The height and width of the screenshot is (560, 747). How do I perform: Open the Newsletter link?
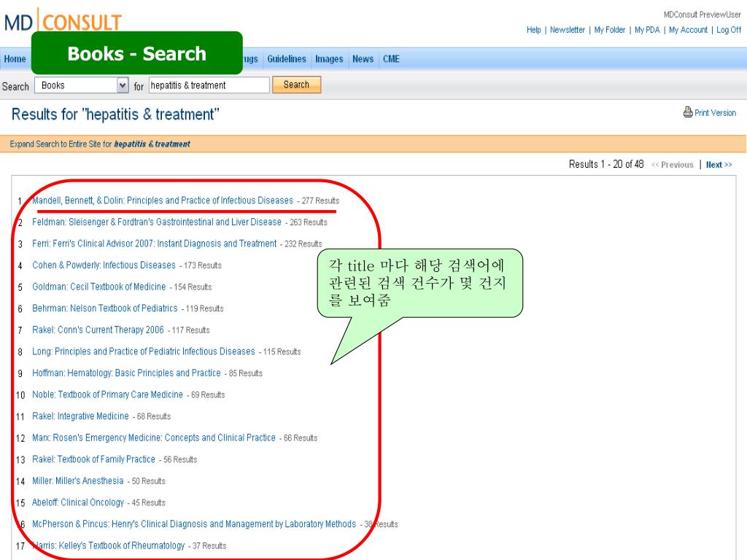pyautogui.click(x=567, y=30)
